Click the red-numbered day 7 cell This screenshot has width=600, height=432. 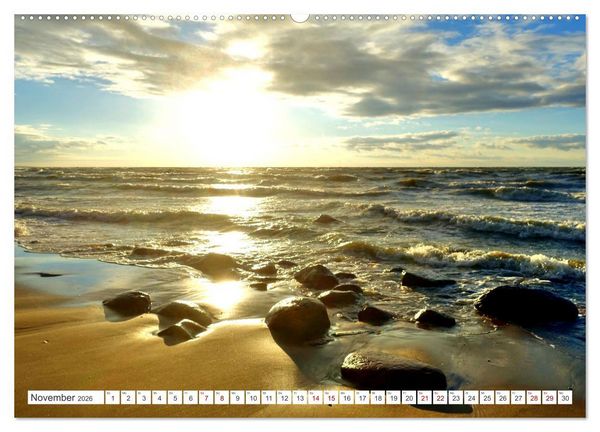(x=206, y=398)
